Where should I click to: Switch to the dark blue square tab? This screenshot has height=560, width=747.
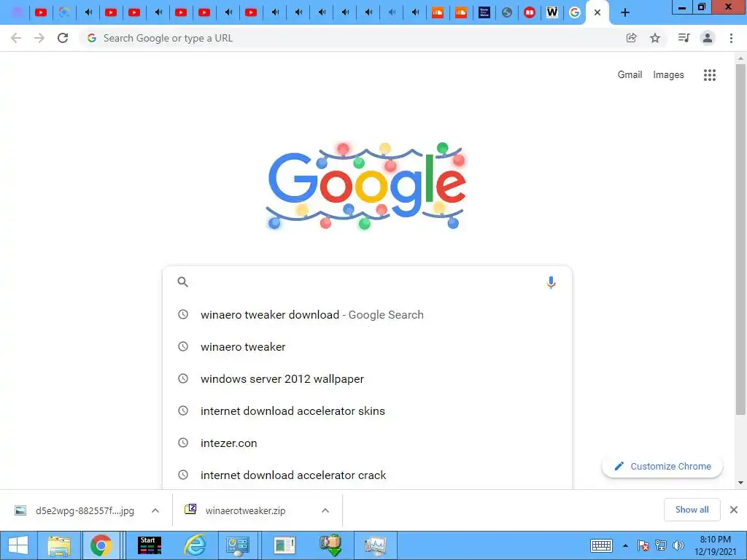(484, 12)
